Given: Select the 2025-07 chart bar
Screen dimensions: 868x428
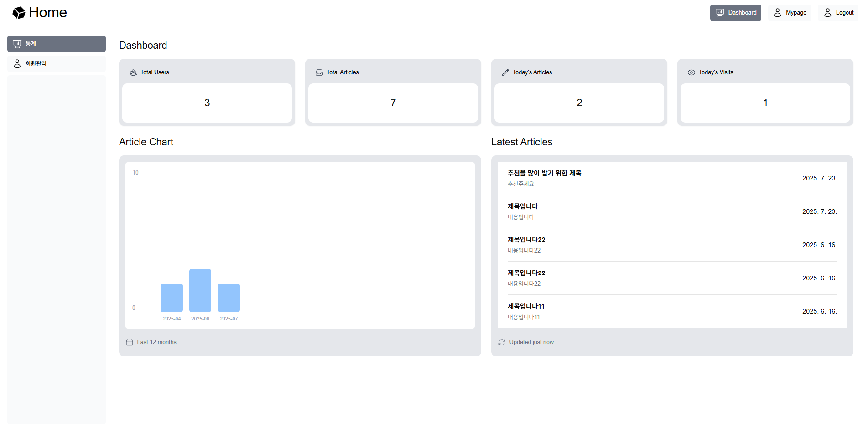Looking at the screenshot, I should [x=229, y=298].
